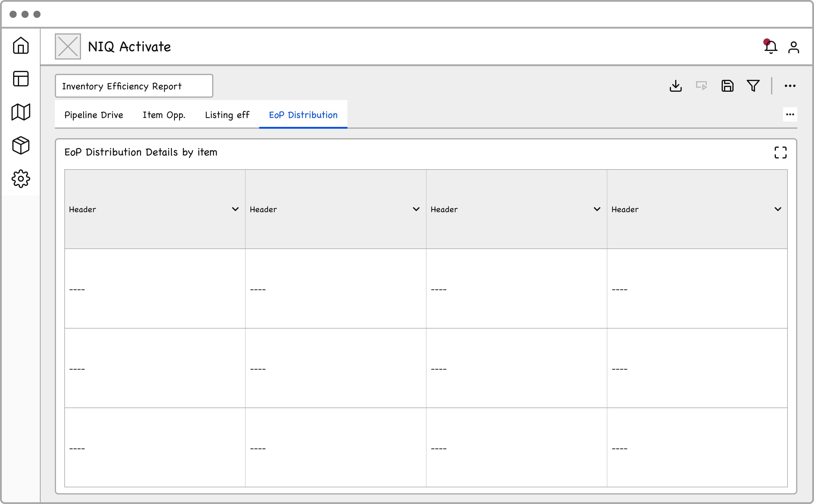Screen dimensions: 814x504
Task: Expand the first Header column dropdown
Action: point(235,209)
